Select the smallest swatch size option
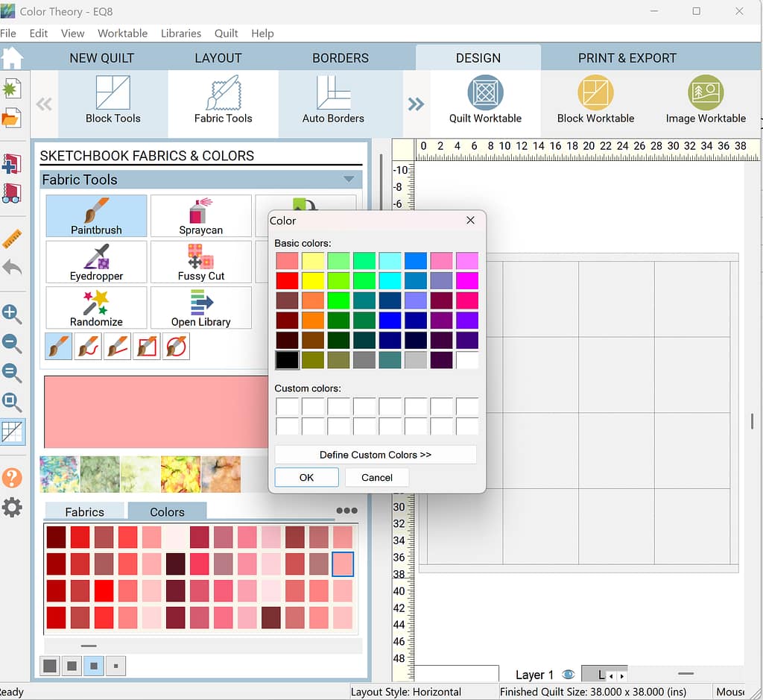The width and height of the screenshot is (763, 700). [115, 665]
